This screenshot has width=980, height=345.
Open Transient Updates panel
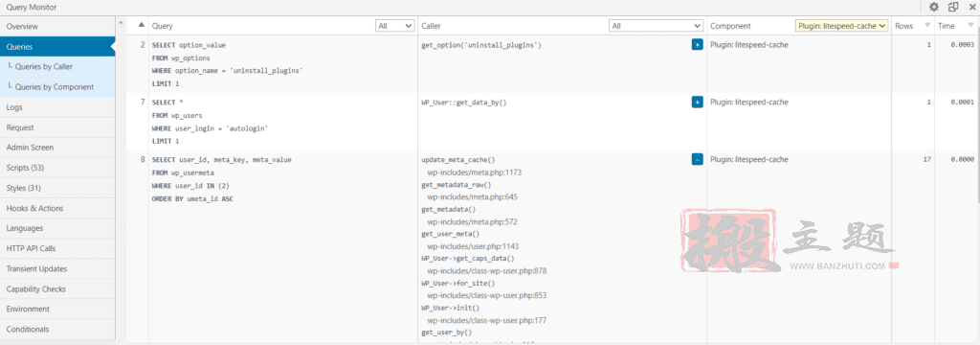57,268
